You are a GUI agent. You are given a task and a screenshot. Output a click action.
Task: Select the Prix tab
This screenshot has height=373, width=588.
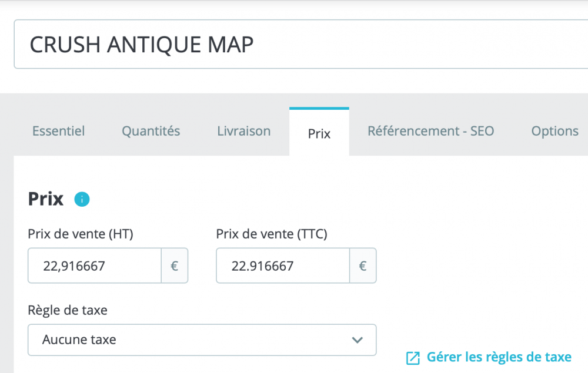pyautogui.click(x=319, y=134)
